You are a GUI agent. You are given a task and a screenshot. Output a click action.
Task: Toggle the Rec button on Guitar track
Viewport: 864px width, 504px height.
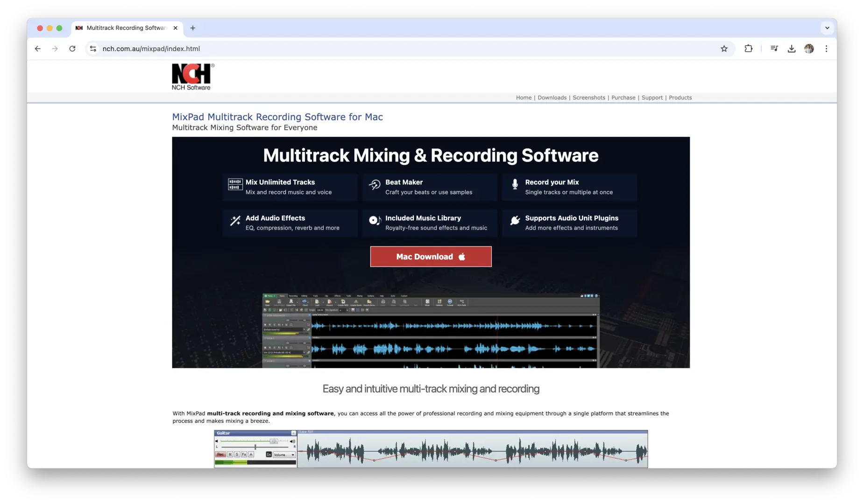(x=220, y=455)
